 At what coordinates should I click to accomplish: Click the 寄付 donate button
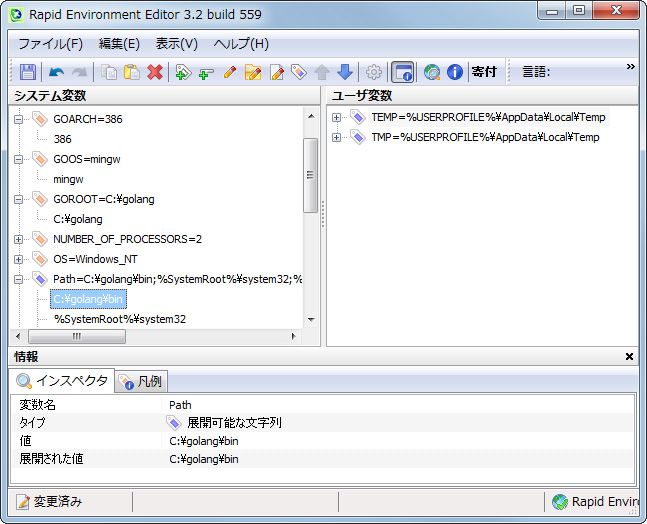(x=484, y=72)
